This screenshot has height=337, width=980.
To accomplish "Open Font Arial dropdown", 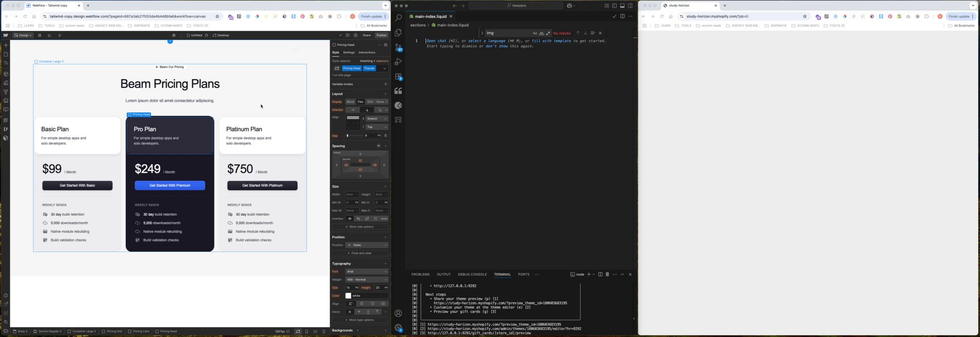I will [367, 271].
